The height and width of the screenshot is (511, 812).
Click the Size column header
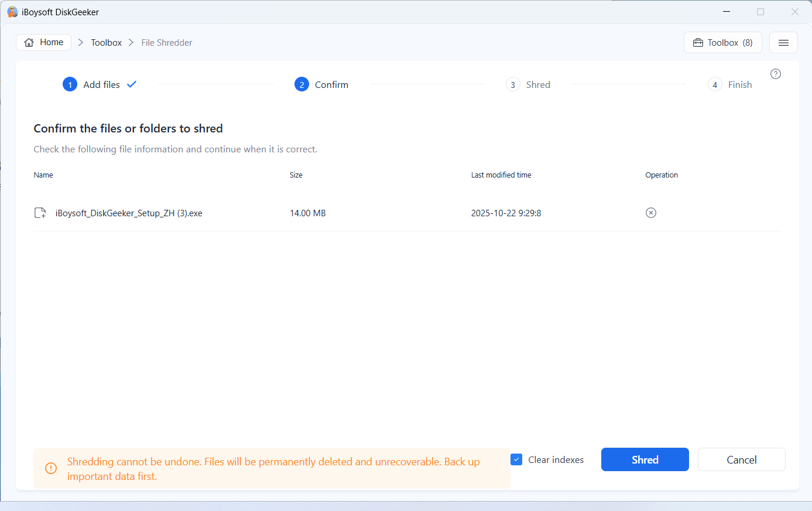(296, 175)
